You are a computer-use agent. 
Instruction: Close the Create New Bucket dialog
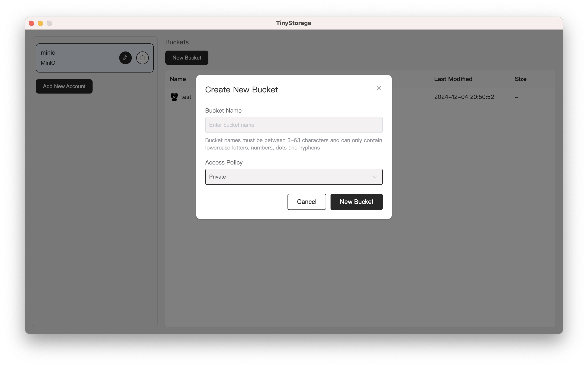tap(379, 88)
